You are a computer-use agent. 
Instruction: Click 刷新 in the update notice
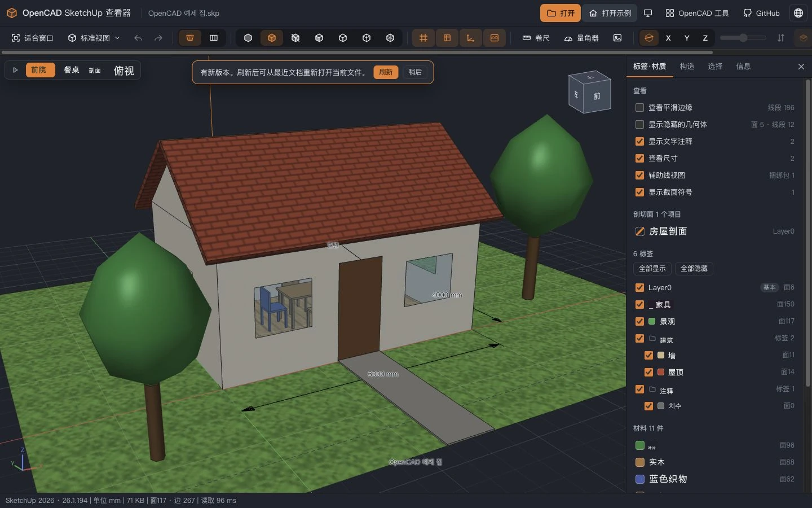386,72
